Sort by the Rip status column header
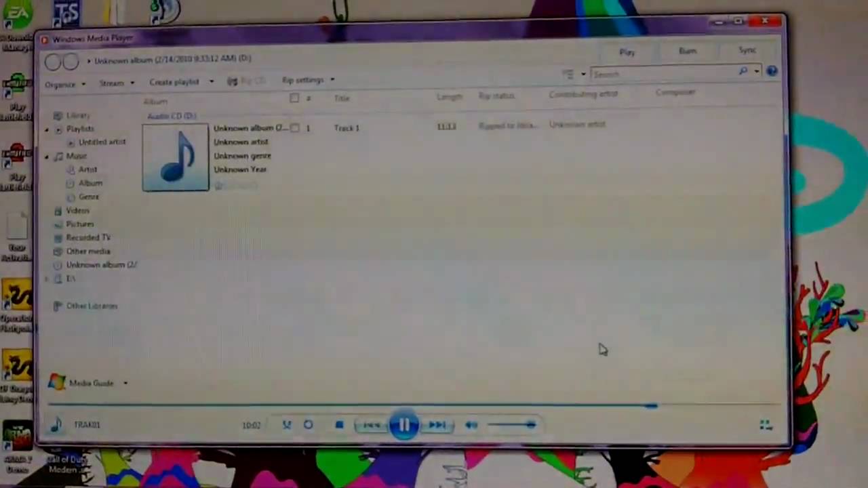The image size is (868, 488). click(x=496, y=96)
